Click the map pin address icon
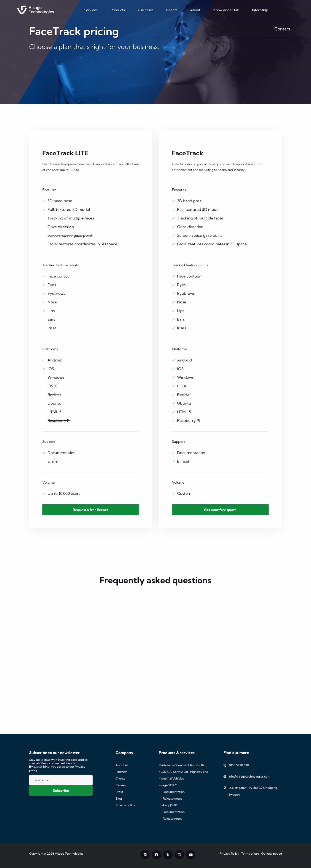Image resolution: width=311 pixels, height=868 pixels. coord(225,788)
